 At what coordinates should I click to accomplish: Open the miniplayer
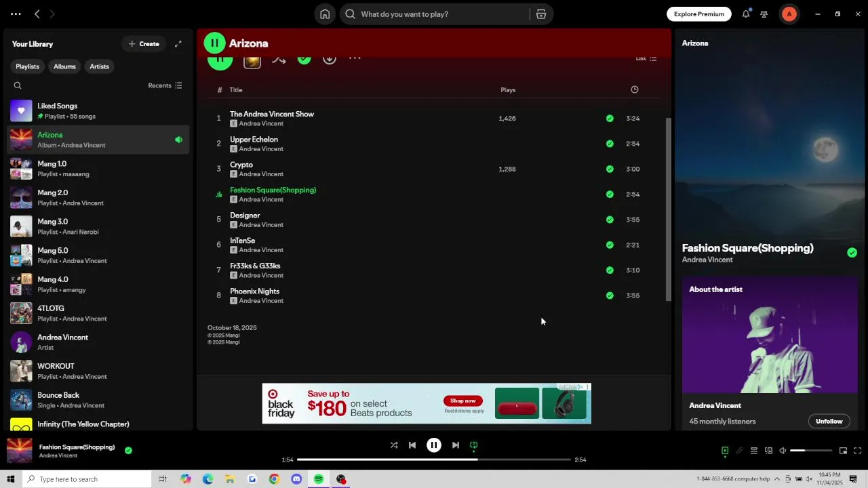point(844,451)
